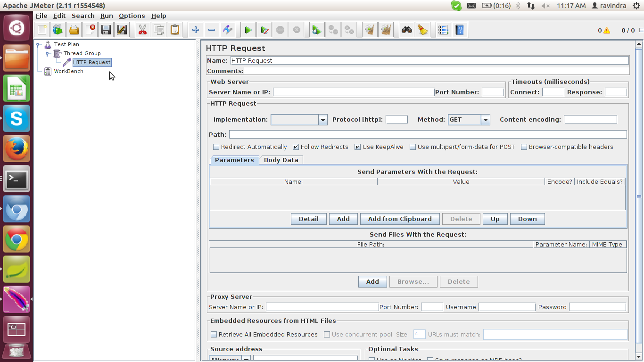This screenshot has height=362, width=644.
Task: Click the Start no pauses icon
Action: (x=264, y=30)
